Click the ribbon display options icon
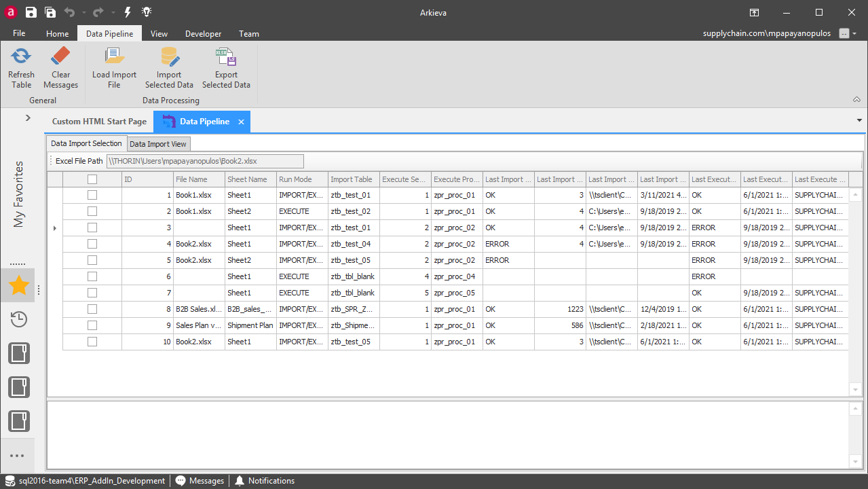The height and width of the screenshot is (489, 868). tap(754, 12)
